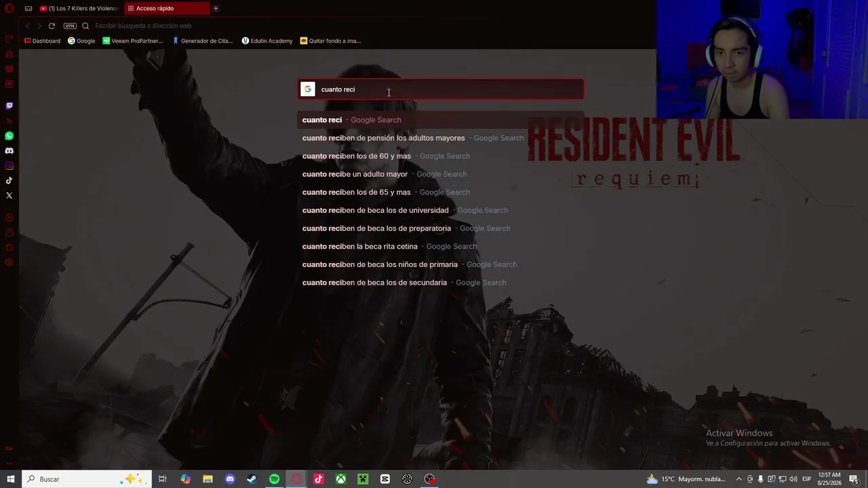Open the Google bookmark
The width and height of the screenshot is (868, 488).
pos(81,41)
